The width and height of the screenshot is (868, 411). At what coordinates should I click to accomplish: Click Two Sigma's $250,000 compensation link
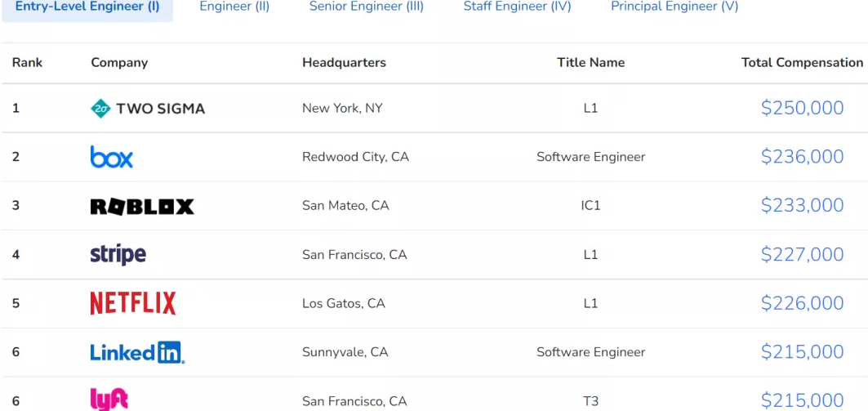pyautogui.click(x=802, y=108)
